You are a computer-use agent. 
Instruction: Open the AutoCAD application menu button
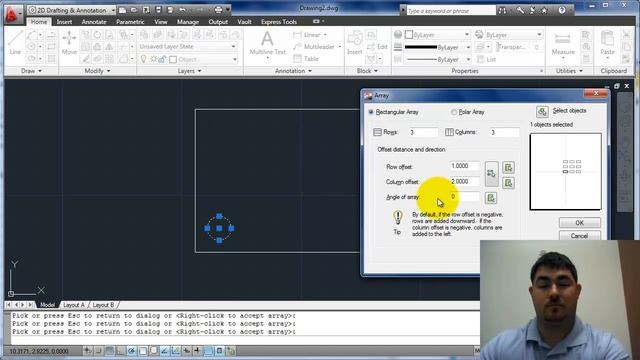(x=12, y=14)
